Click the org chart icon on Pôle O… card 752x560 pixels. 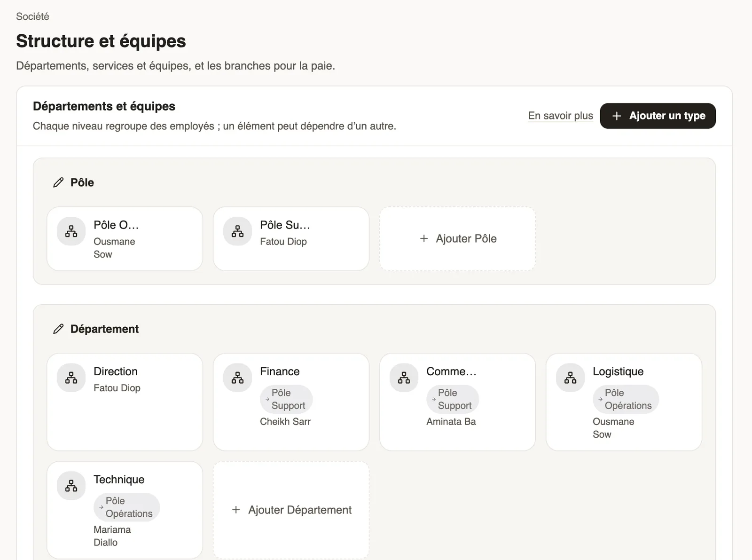tap(71, 231)
